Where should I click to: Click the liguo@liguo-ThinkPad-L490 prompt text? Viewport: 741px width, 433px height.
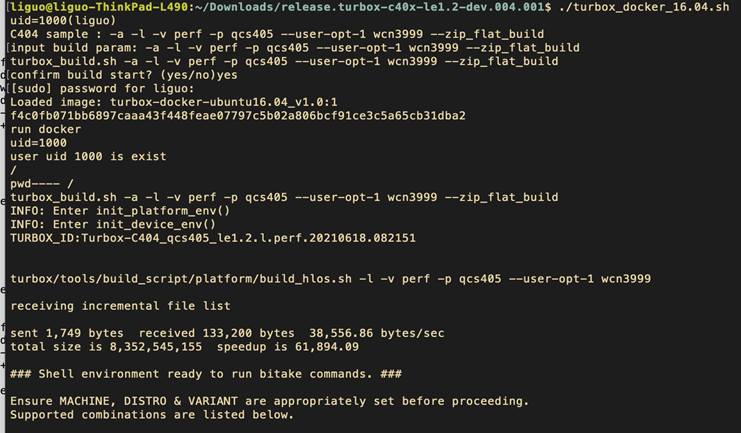tap(99, 7)
